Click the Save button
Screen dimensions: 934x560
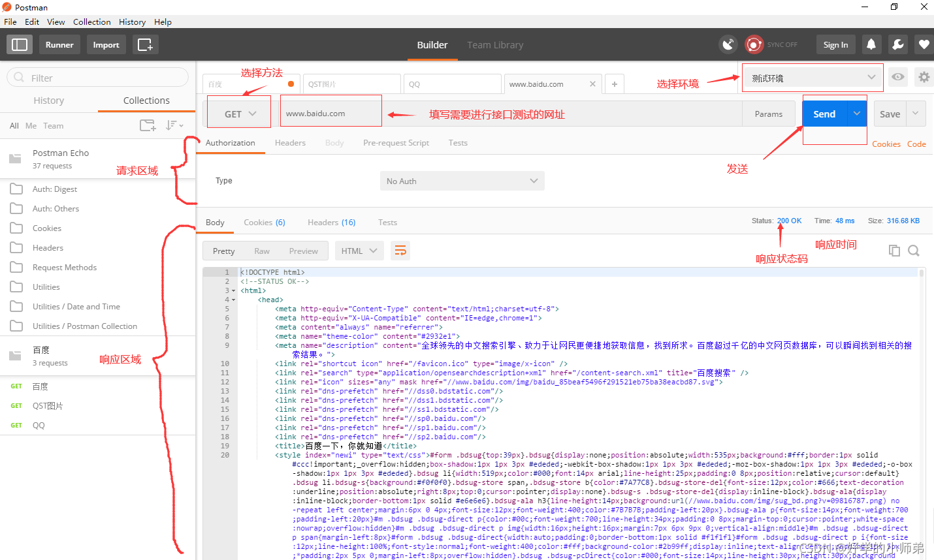click(890, 114)
